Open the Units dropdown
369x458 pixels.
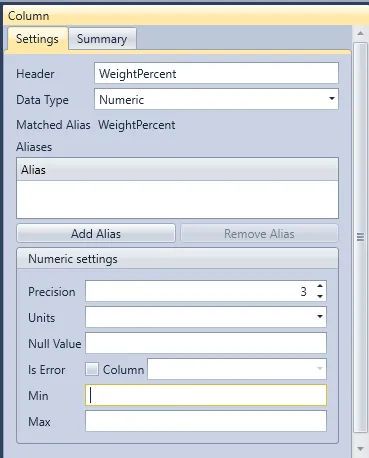pyautogui.click(x=206, y=317)
